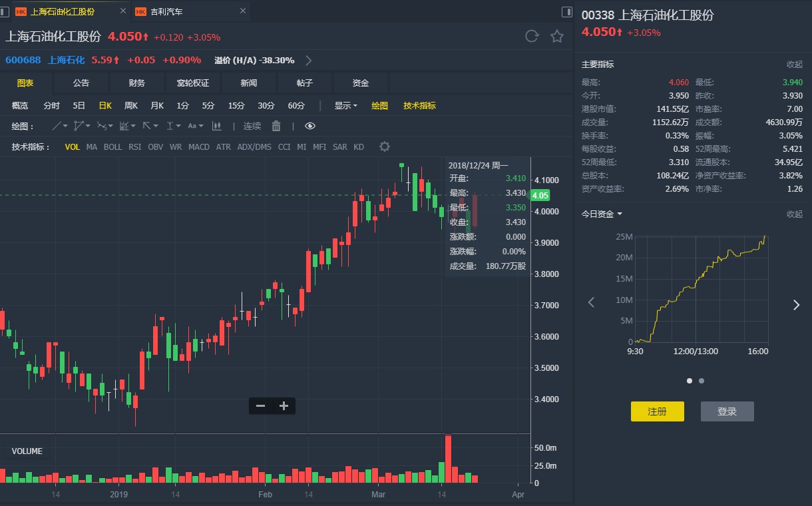Image resolution: width=812 pixels, height=506 pixels.
Task: Toggle 连续 continuous drawing mode
Action: coord(252,126)
